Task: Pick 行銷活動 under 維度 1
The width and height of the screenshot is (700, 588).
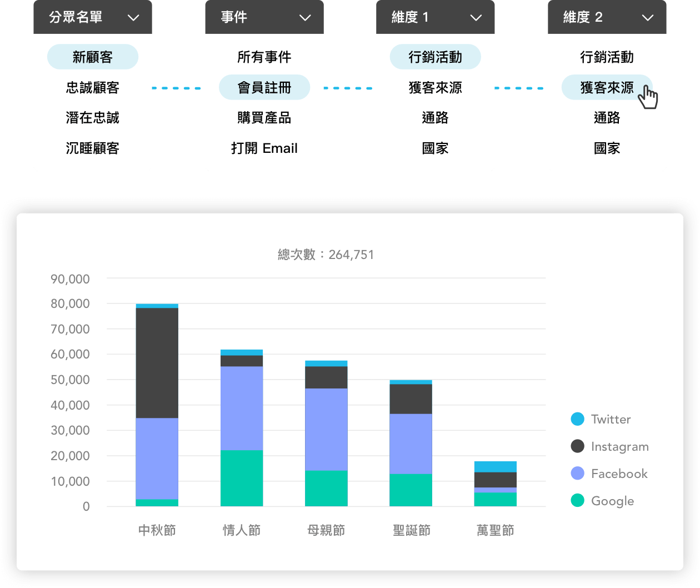Action: (436, 57)
